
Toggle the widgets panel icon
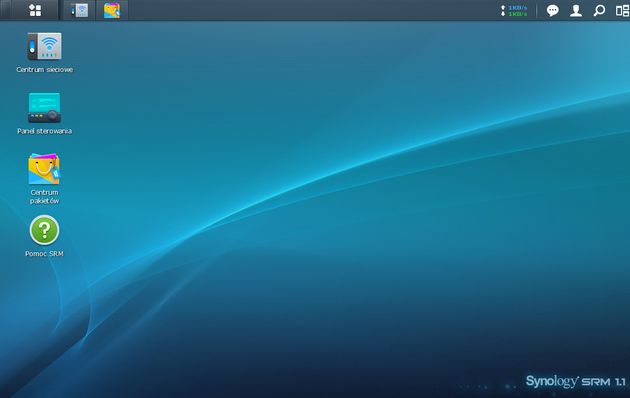click(622, 10)
